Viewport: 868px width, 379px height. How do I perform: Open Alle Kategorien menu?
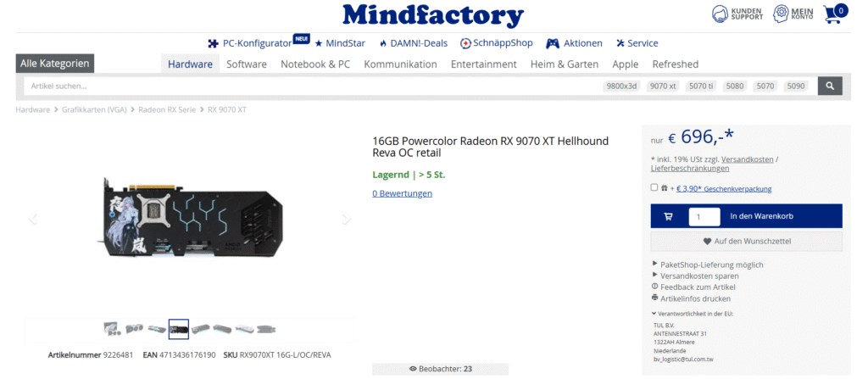click(x=55, y=63)
